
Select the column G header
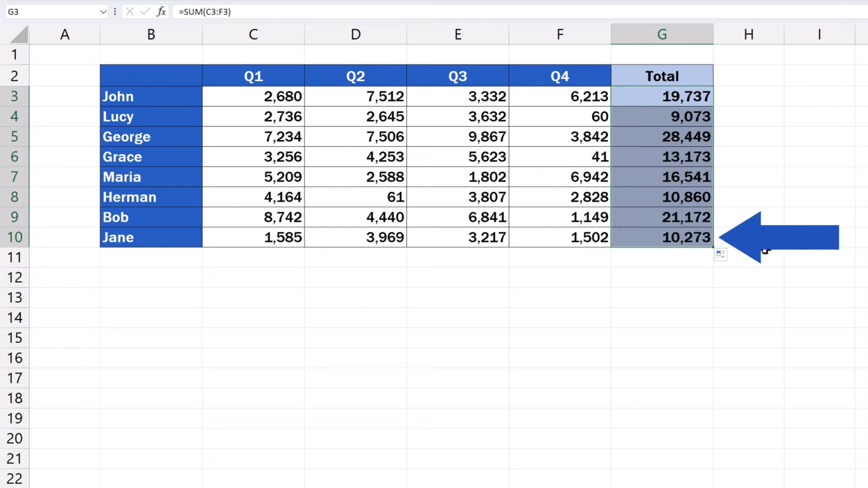tap(662, 34)
